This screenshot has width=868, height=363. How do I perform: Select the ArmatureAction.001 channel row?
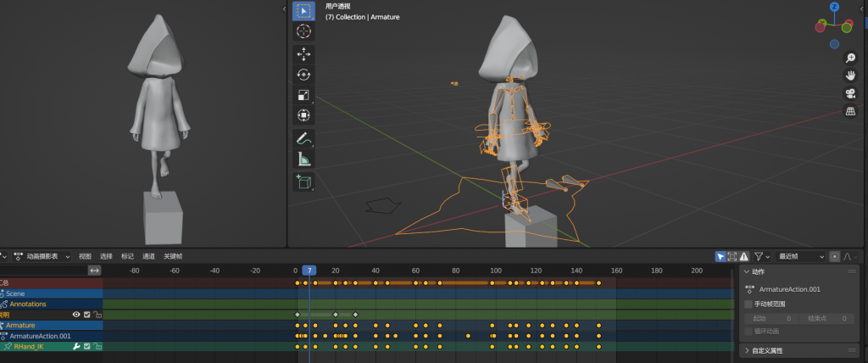coord(52,336)
